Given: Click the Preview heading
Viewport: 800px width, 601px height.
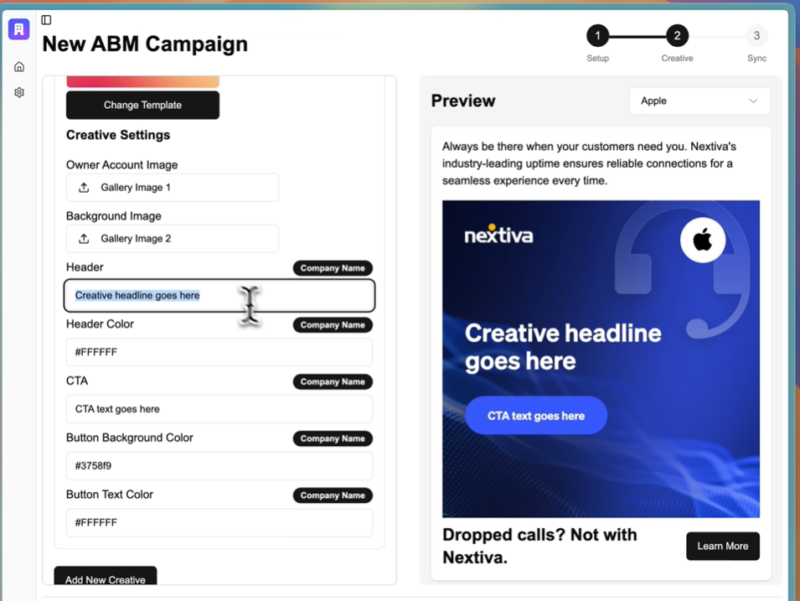Looking at the screenshot, I should 463,101.
